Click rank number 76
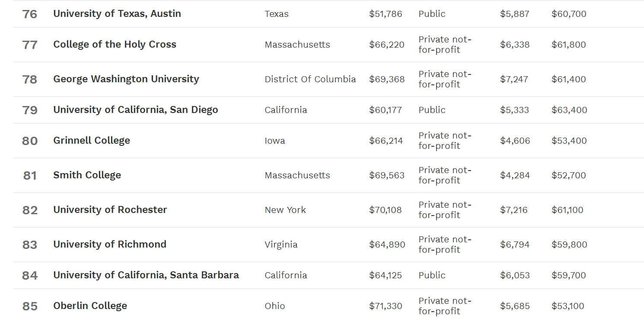The width and height of the screenshot is (644, 322). point(30,14)
